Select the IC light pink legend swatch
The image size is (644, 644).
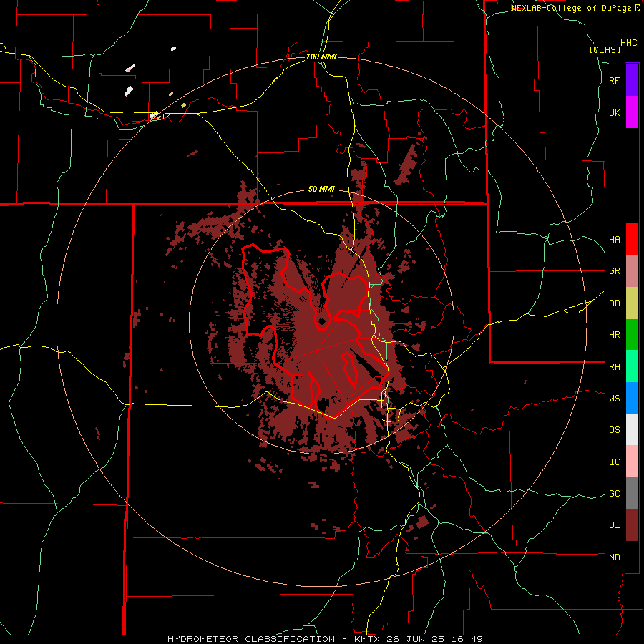pyautogui.click(x=632, y=462)
